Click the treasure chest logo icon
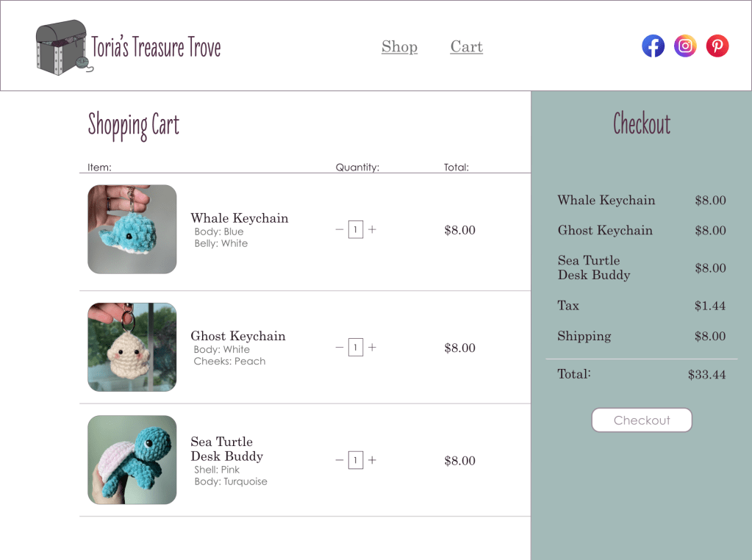The width and height of the screenshot is (752, 560). tap(61, 47)
